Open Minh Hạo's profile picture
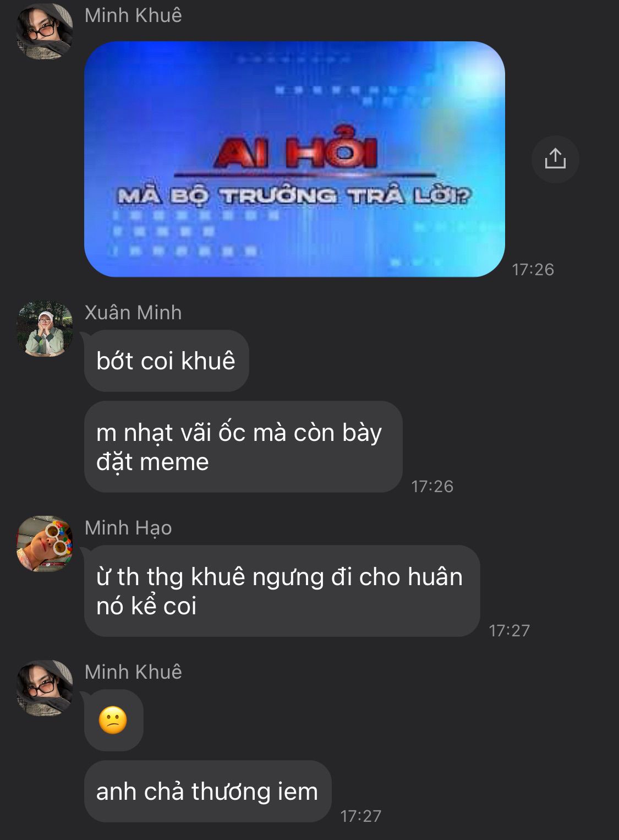619x840 pixels. pyautogui.click(x=45, y=544)
